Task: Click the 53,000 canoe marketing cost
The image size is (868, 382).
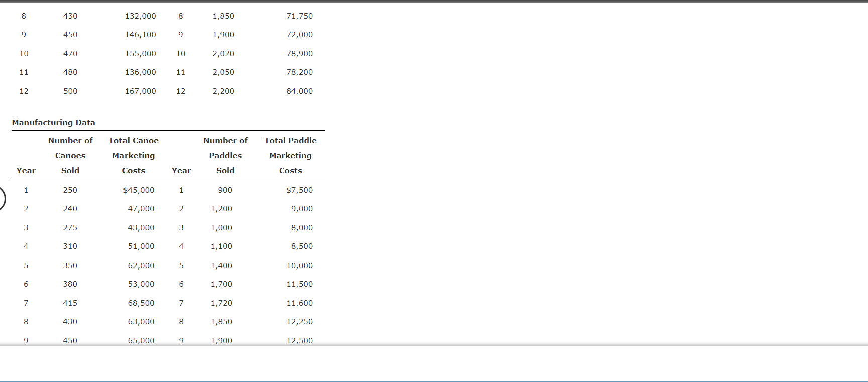Action: click(x=141, y=284)
